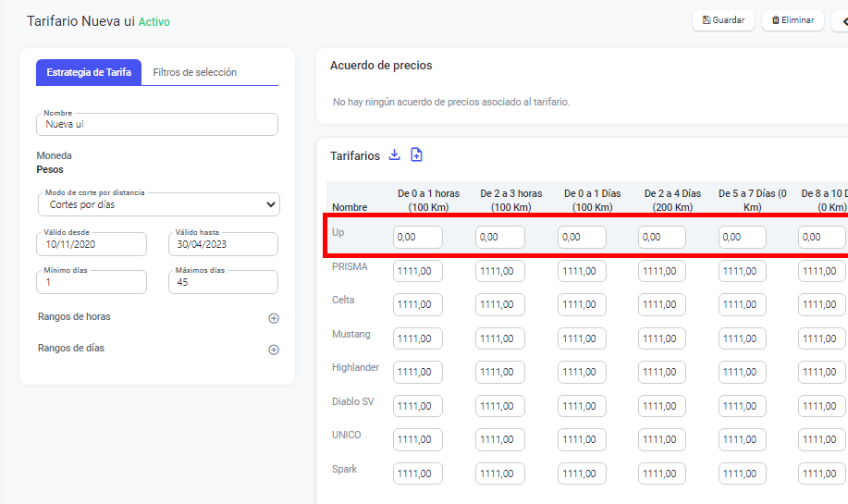This screenshot has height=504, width=848.
Task: Click Mustang price for 2 a 4 Días
Action: (x=662, y=338)
